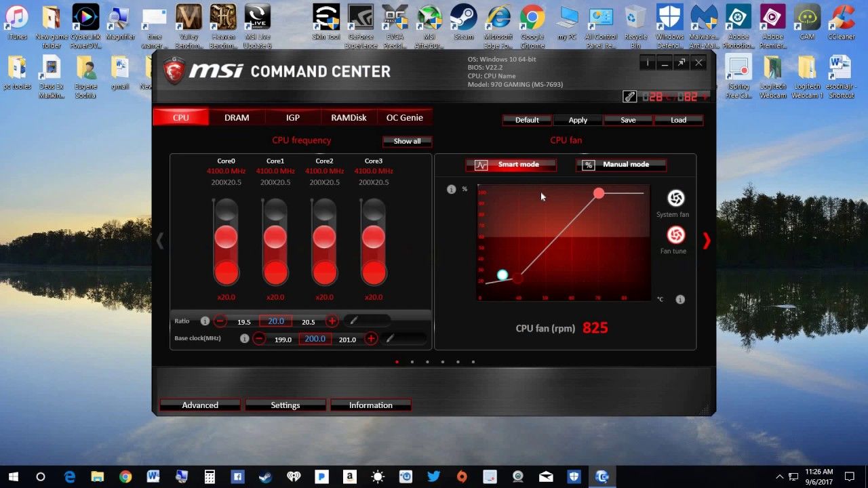Open the Adobe Photoshop desktop shortcut
868x488 pixels.
coord(738,27)
